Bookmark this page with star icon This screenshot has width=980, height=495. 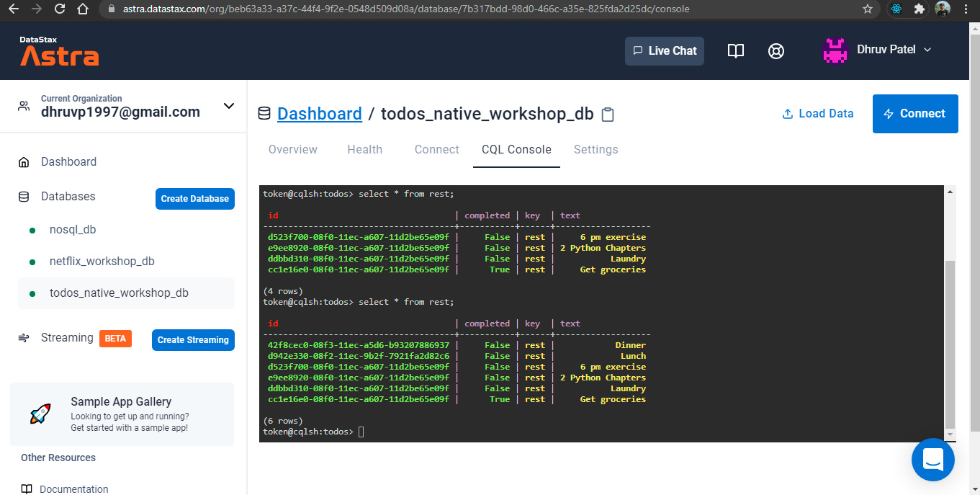tap(868, 9)
